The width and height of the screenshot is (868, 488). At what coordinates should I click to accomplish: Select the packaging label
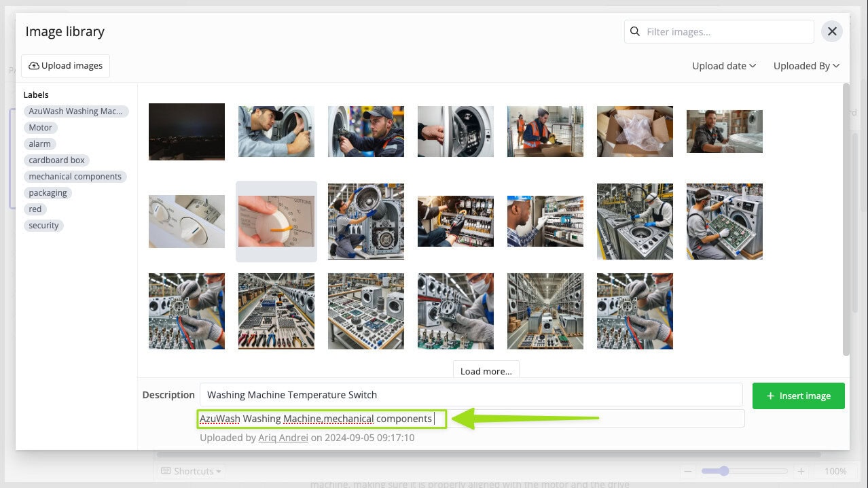pos(48,193)
